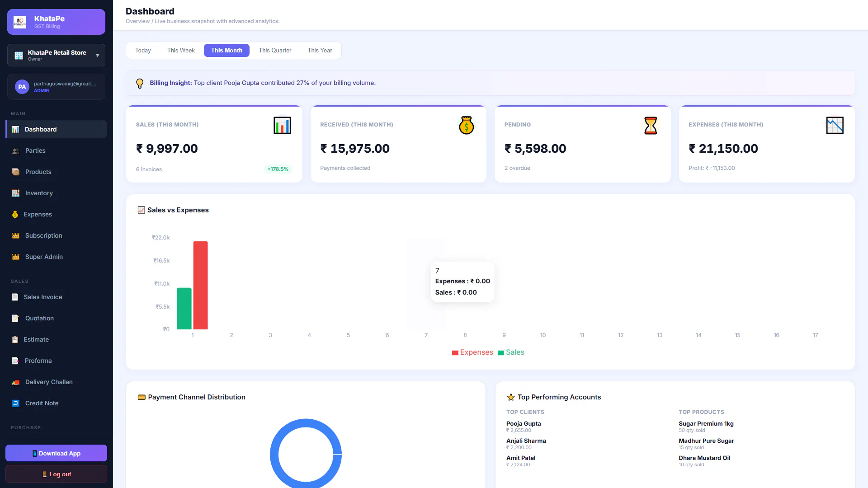Screen dimensions: 868x488
Task: Open the Proforma page
Action: coord(56,361)
